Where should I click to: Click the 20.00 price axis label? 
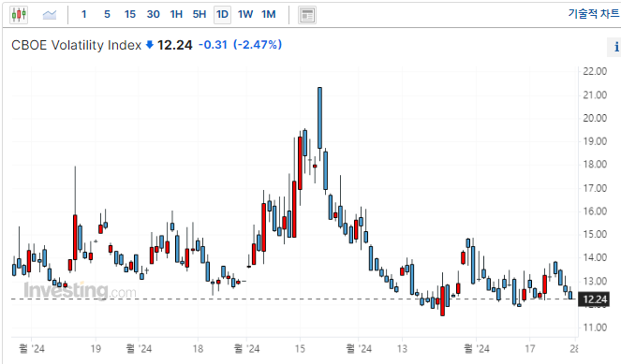tap(595, 118)
